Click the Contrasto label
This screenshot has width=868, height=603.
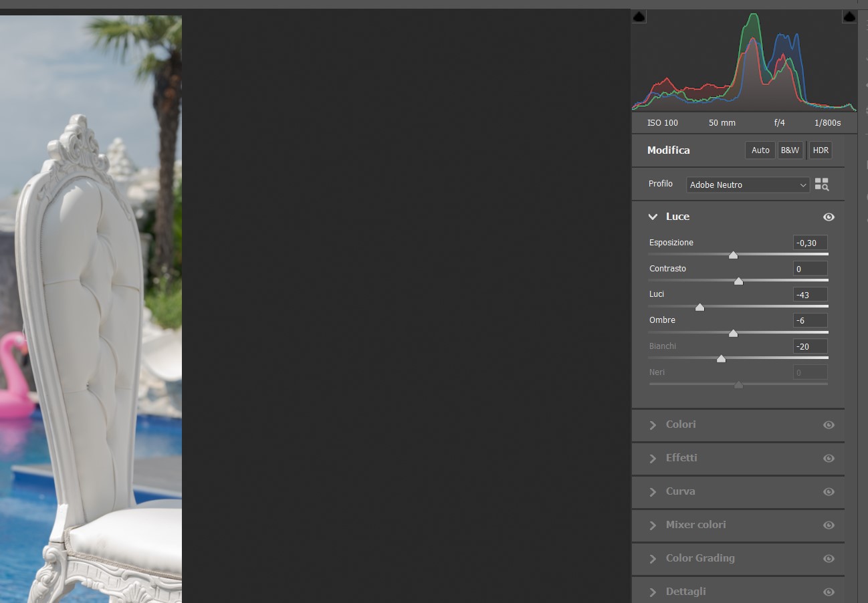(x=667, y=269)
